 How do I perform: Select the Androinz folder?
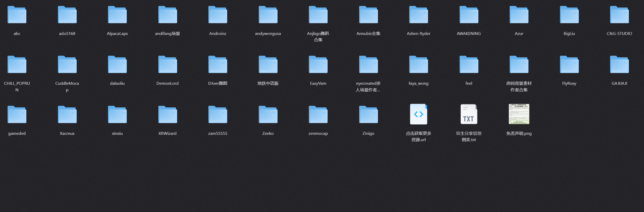click(218, 15)
